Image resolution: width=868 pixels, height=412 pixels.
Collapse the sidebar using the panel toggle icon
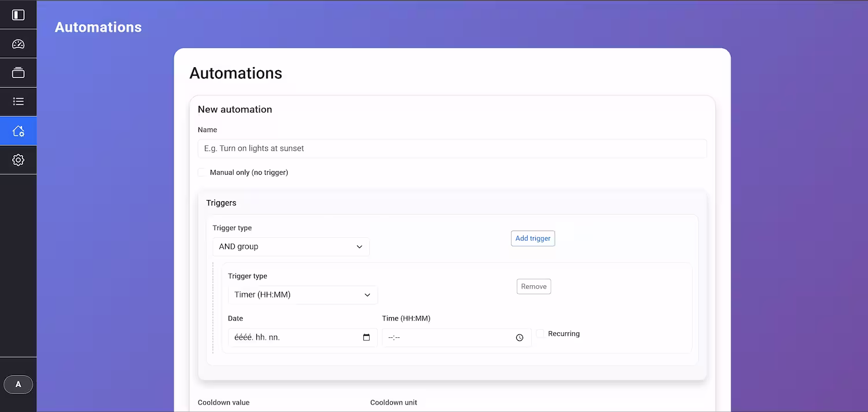coord(18,14)
